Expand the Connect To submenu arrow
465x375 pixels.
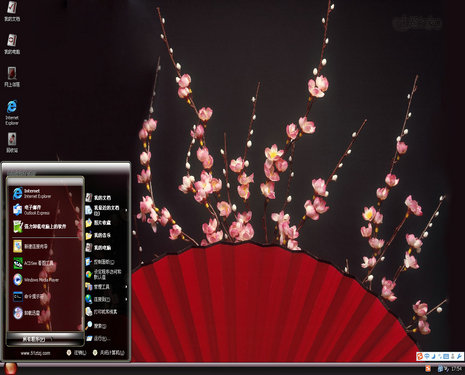pyautogui.click(x=126, y=299)
